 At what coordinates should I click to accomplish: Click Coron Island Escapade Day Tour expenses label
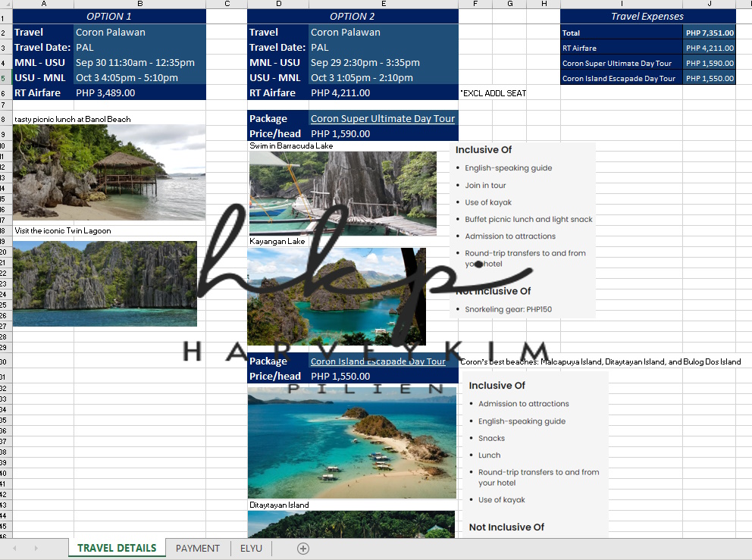(x=622, y=78)
